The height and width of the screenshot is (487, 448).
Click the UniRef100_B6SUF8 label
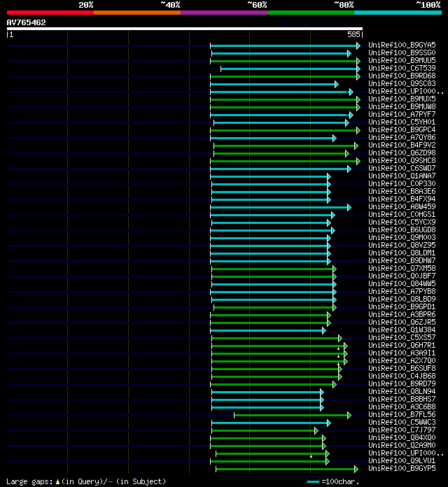click(x=402, y=368)
